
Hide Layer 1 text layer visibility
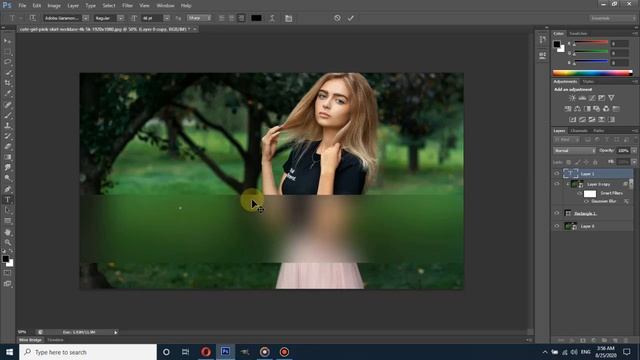557,174
